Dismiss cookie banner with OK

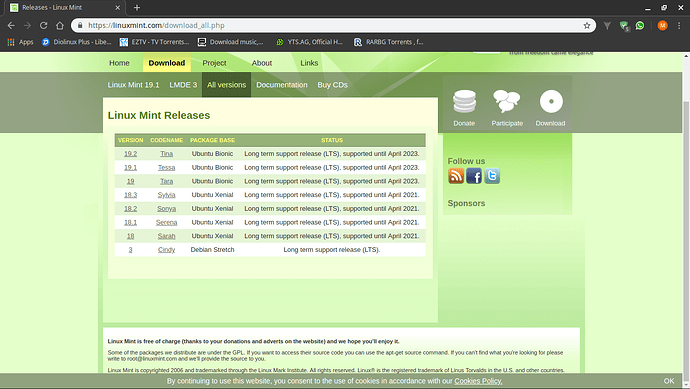669,381
